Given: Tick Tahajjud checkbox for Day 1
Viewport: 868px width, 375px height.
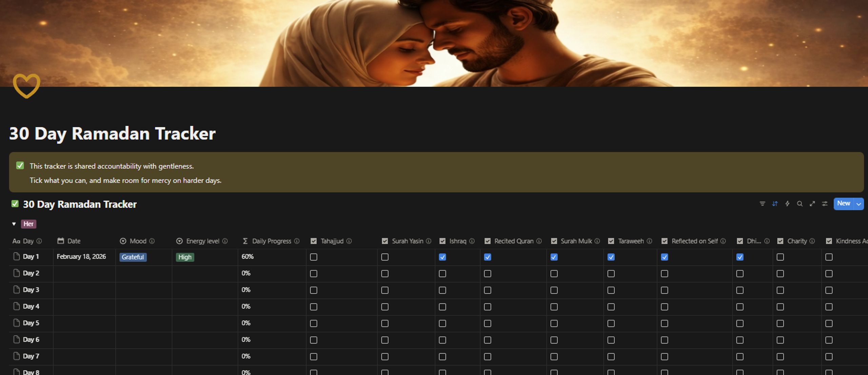Looking at the screenshot, I should (314, 257).
